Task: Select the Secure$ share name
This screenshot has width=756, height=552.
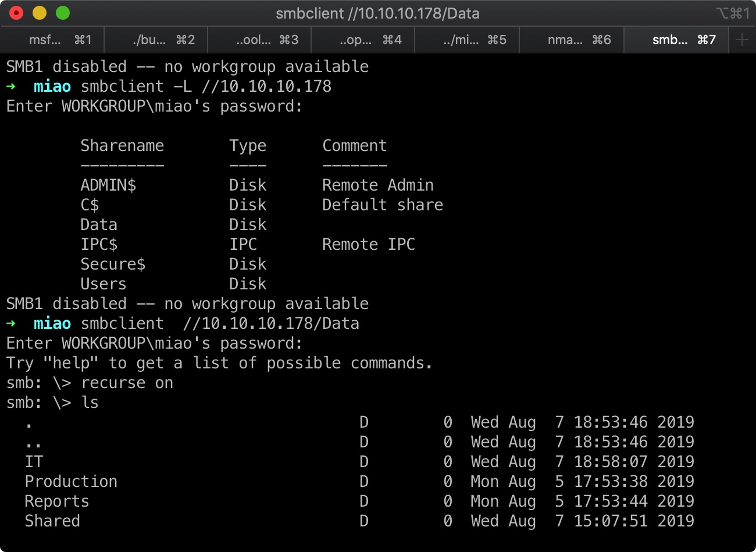Action: [113, 264]
